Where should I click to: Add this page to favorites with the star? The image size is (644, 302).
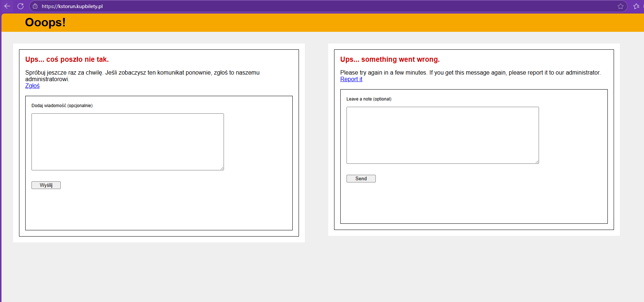620,6
